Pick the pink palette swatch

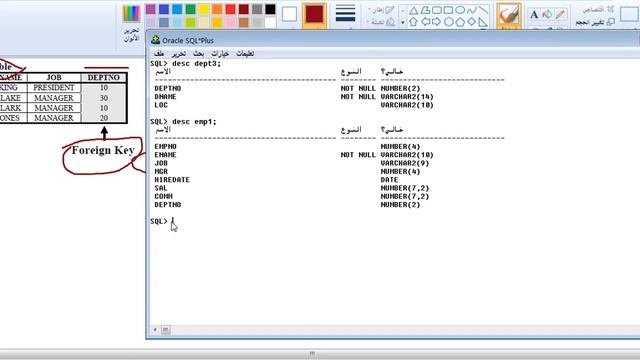(230, 22)
